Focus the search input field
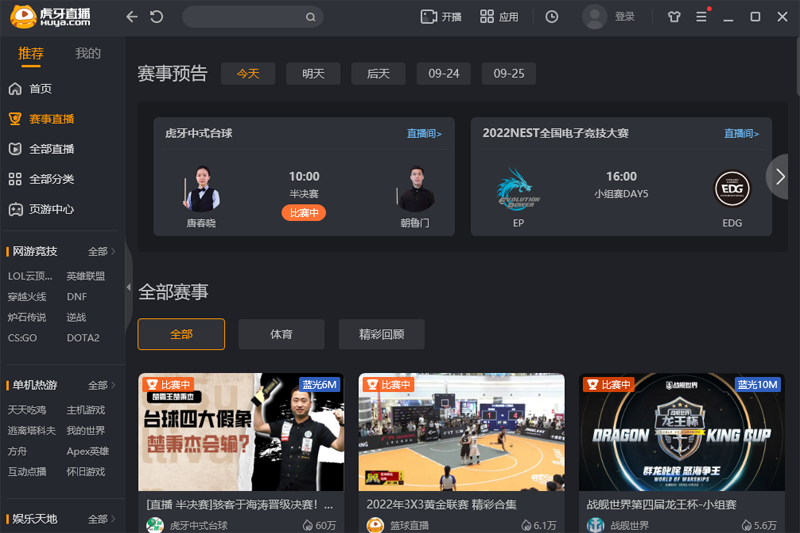The width and height of the screenshot is (800, 533). [253, 17]
